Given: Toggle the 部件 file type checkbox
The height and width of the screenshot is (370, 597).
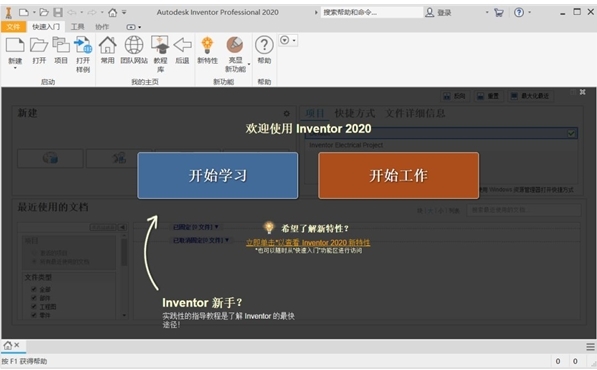Looking at the screenshot, I should coord(34,298).
